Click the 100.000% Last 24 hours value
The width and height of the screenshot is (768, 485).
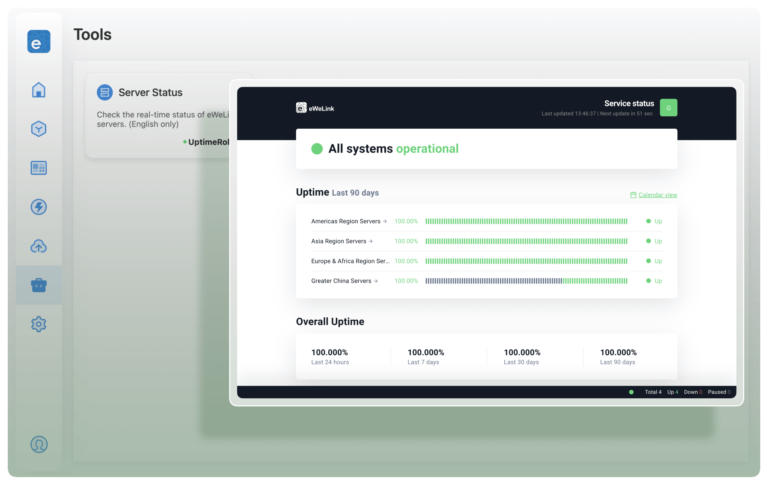(x=330, y=352)
